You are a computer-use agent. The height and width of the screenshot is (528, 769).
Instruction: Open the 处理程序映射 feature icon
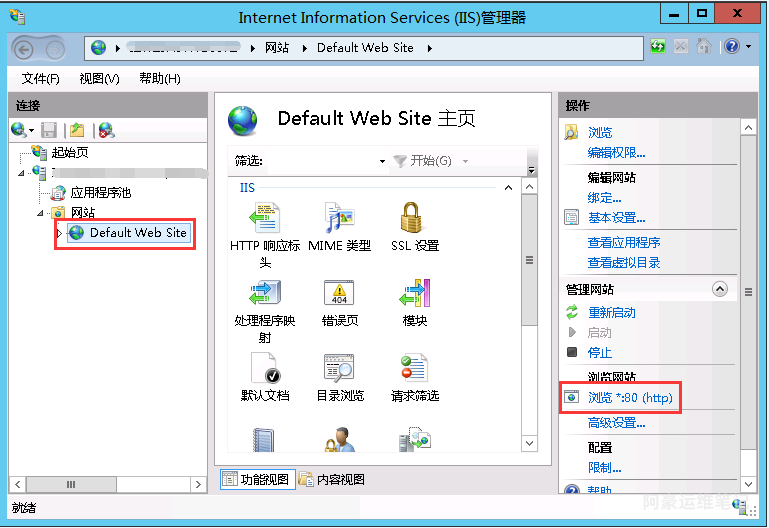tap(264, 296)
